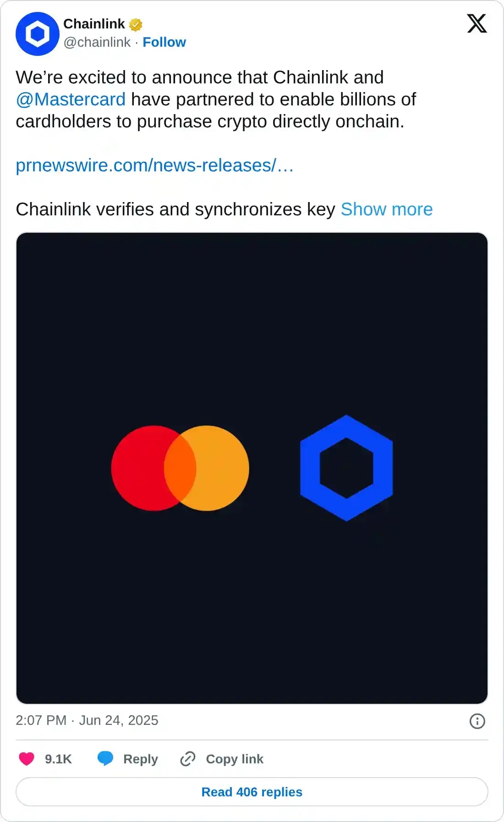Open the info icon next to the timestamp
Screen dimensions: 504x822
477,720
